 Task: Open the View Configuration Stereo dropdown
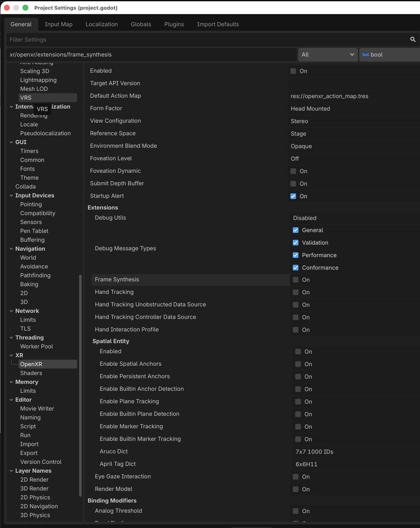click(x=354, y=121)
